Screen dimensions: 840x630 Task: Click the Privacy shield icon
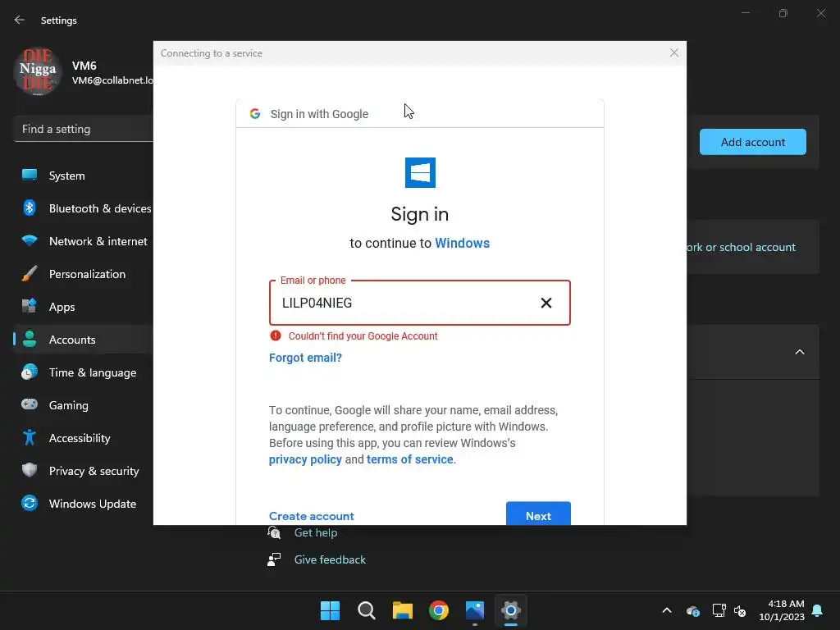click(x=30, y=470)
